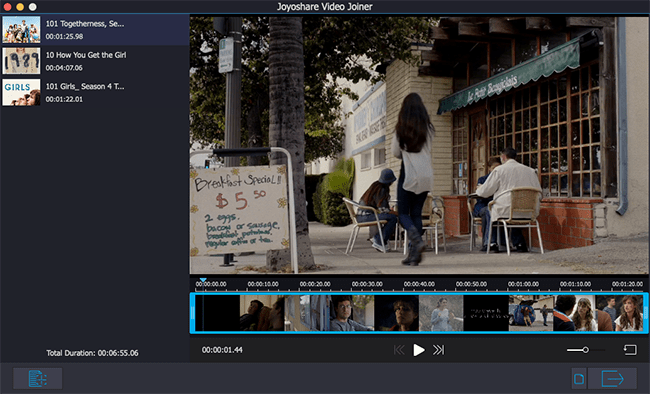Click the Total Duration text

coord(92,353)
